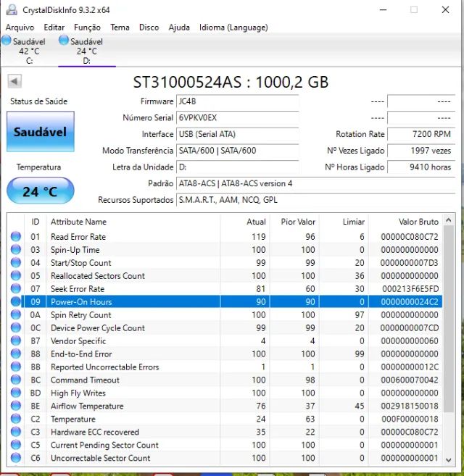Click the status icon for Airflow Temperature
This screenshot has height=476, width=464.
click(x=16, y=406)
